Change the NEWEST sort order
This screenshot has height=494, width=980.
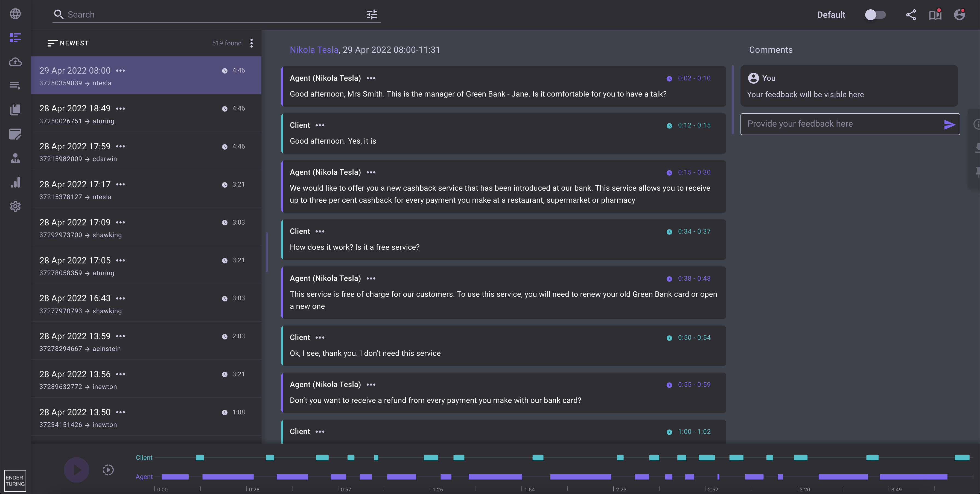68,43
